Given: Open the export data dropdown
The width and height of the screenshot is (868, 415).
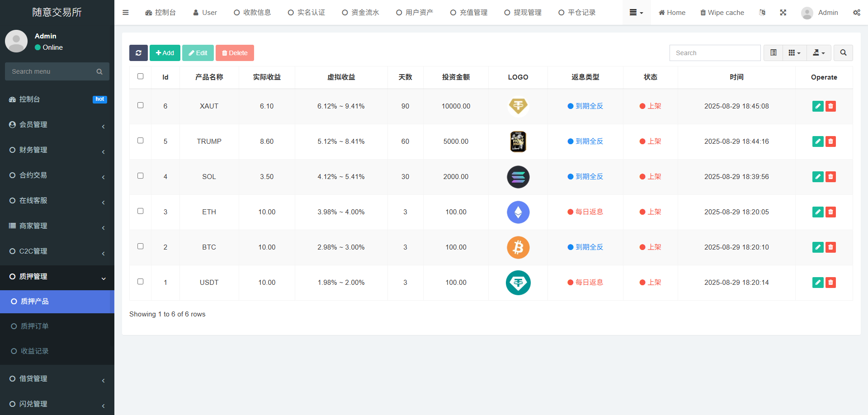Looking at the screenshot, I should (819, 53).
